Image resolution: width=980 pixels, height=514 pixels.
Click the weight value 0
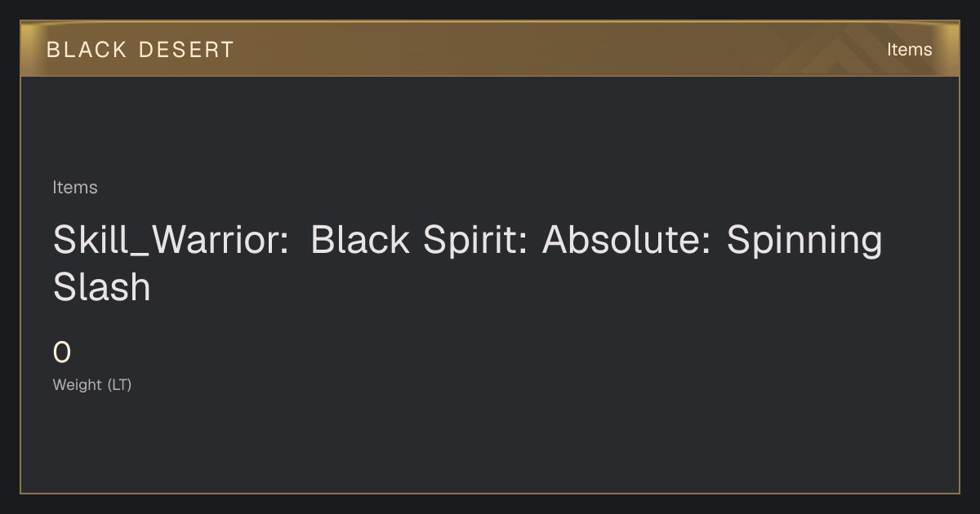point(62,353)
